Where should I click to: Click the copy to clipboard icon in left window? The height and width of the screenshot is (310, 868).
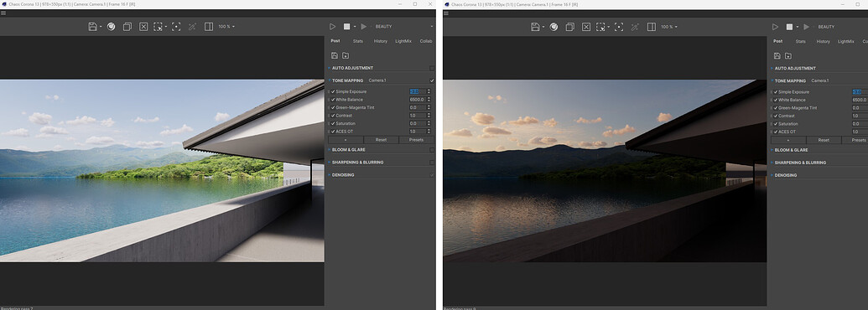pos(127,27)
